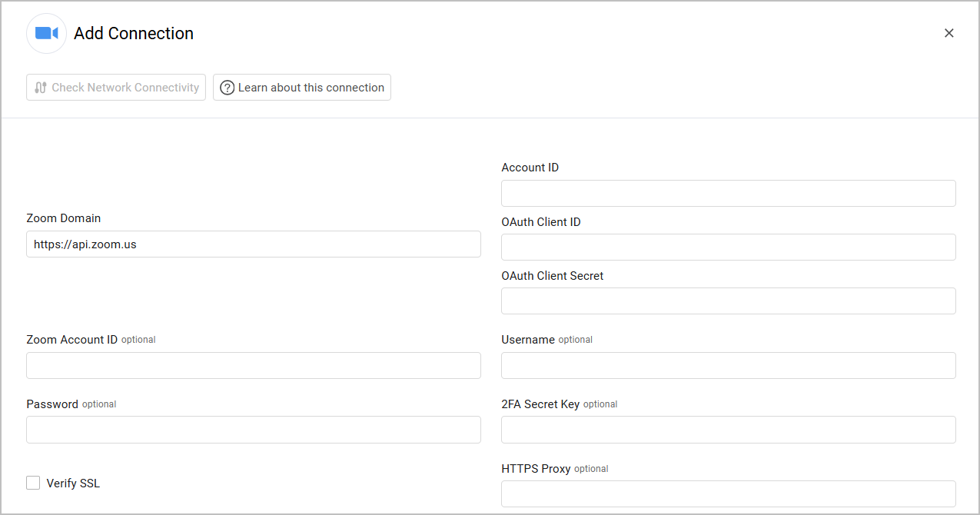Click the Username label

tap(528, 339)
